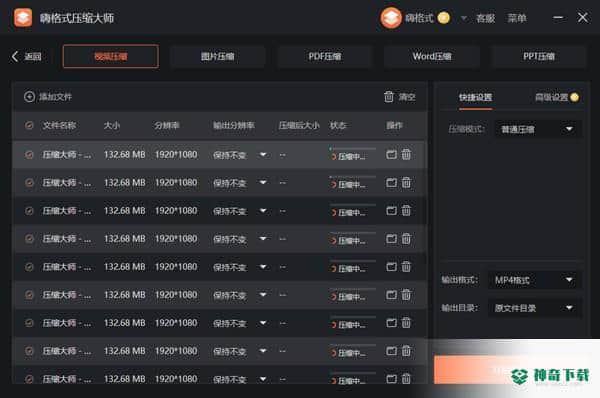Open 保持不变 output resolution dropdown in first row
Viewport: 600px width, 398px height.
(x=240, y=155)
